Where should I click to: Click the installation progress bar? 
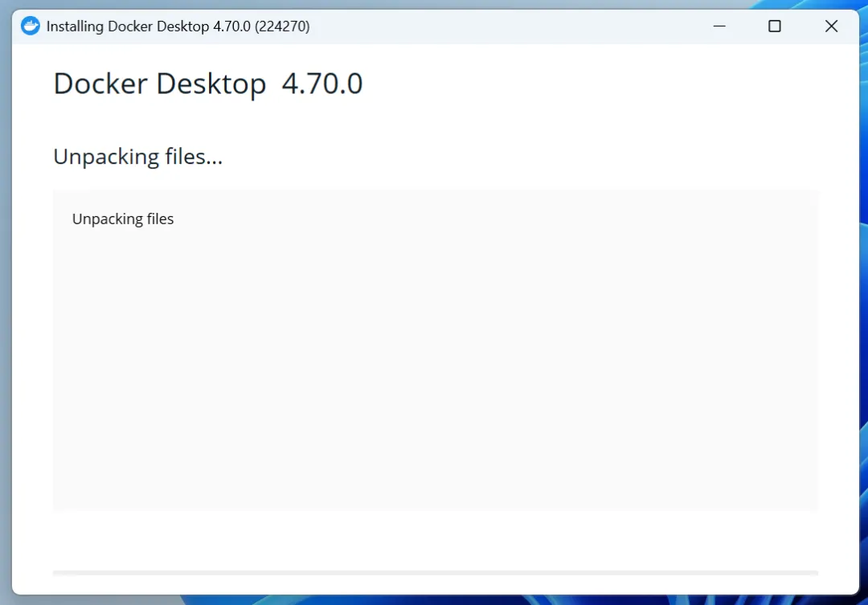click(435, 573)
